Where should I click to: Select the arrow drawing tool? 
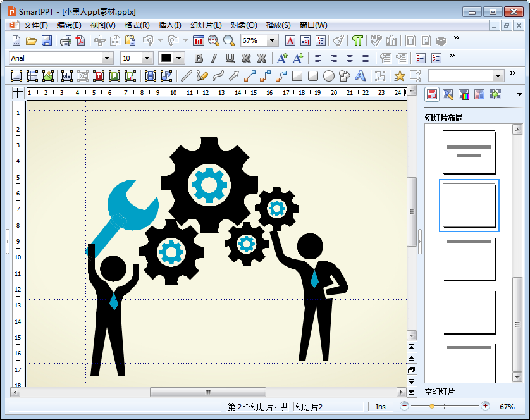pos(234,76)
